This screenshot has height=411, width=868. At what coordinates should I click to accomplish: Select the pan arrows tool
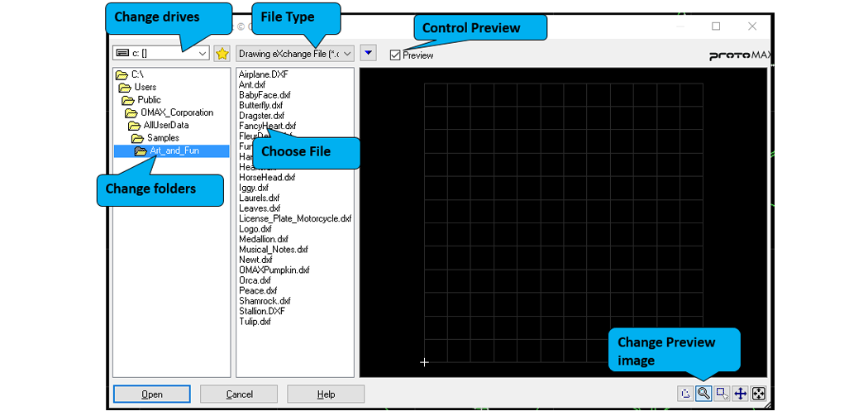click(740, 394)
